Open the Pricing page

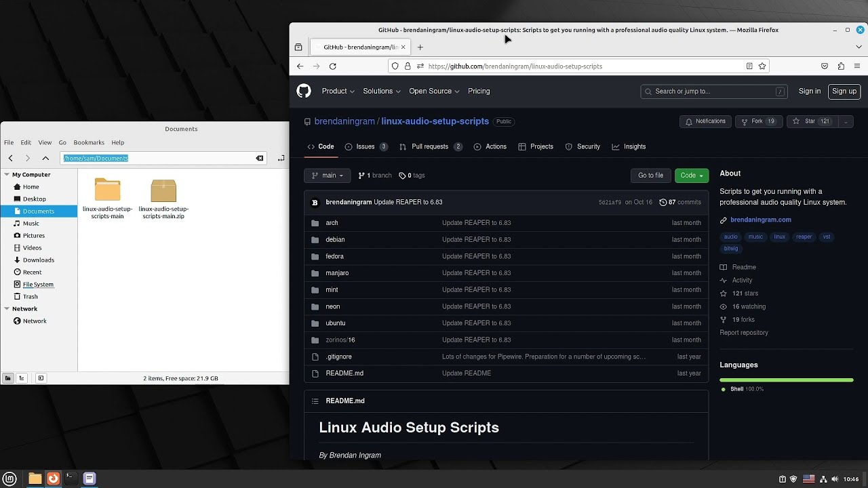coord(479,91)
